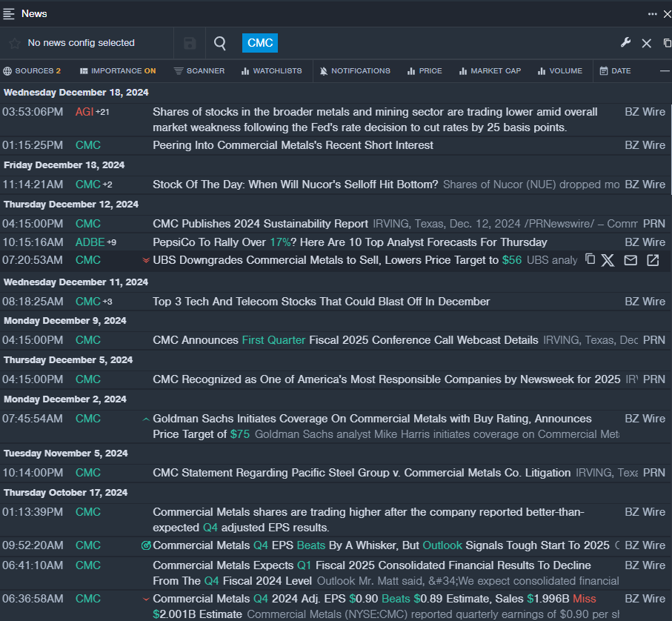This screenshot has width=672, height=621.
Task: Open the Date filter dropdown
Action: [x=615, y=71]
